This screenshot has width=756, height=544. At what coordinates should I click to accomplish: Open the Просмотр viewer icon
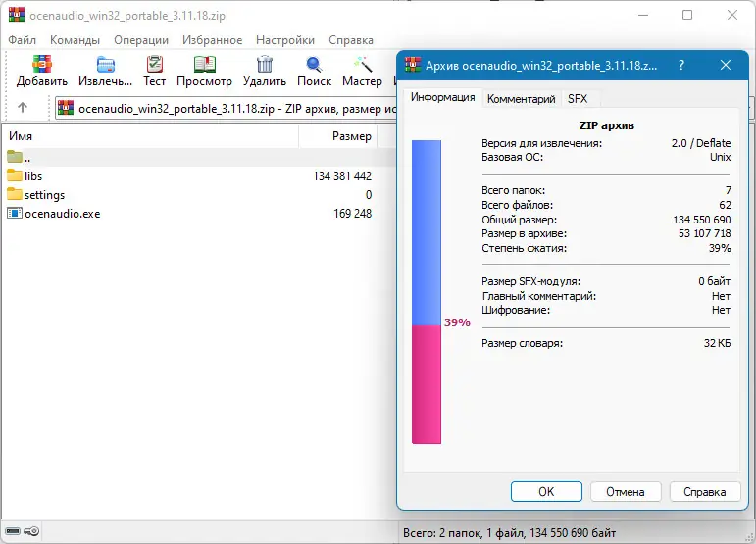point(204,64)
